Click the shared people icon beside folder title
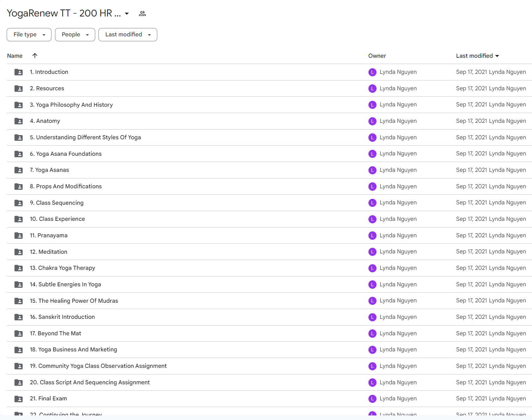 tap(142, 14)
